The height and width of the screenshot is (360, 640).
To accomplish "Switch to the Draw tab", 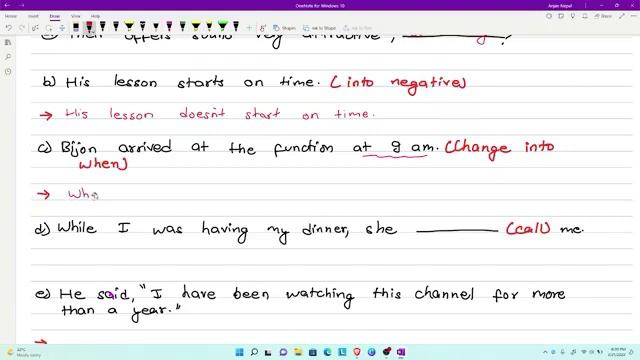I will click(55, 16).
